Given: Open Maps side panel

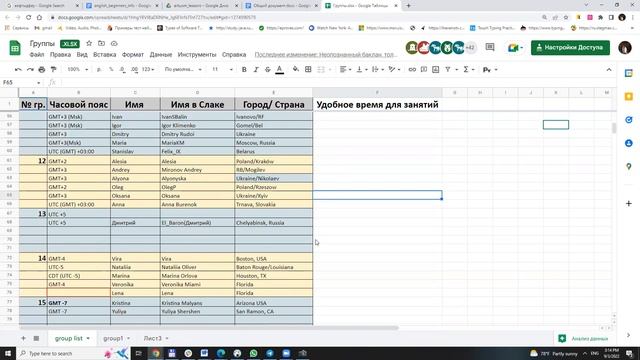Looking at the screenshot, I should coord(629,167).
